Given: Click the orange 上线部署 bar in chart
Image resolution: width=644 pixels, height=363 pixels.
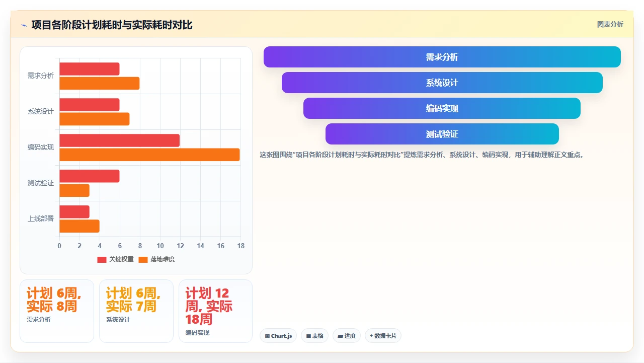Looking at the screenshot, I should click(x=79, y=226).
